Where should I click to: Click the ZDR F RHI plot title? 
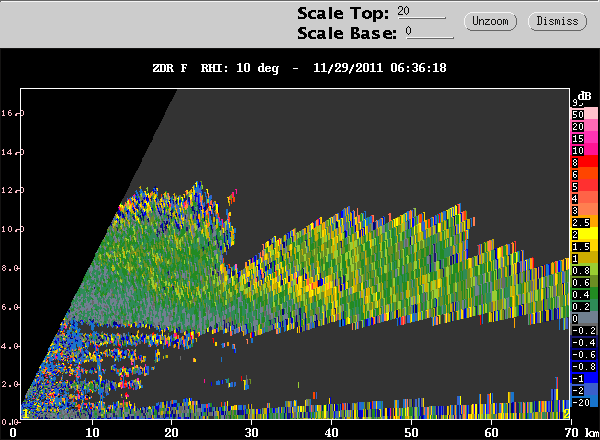point(299,68)
